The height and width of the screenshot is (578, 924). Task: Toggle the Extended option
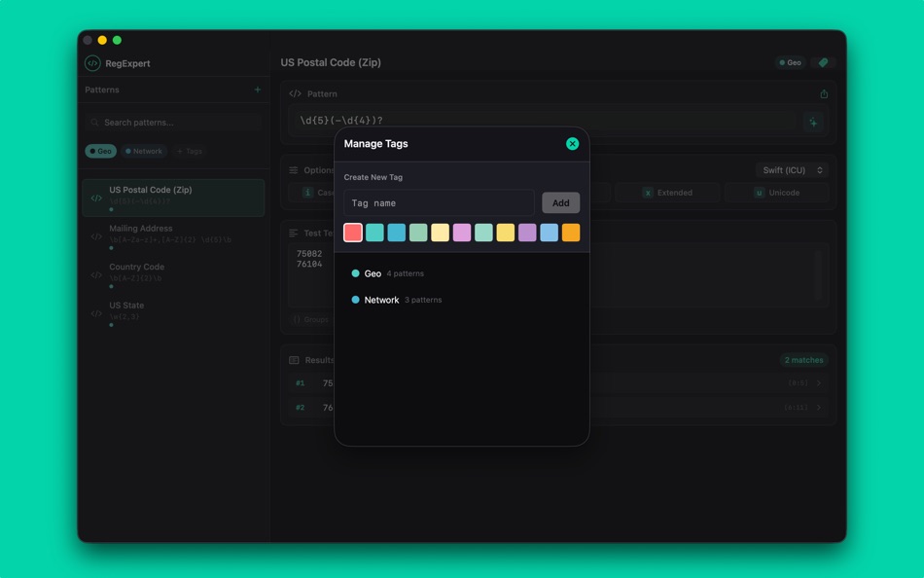[x=667, y=193]
